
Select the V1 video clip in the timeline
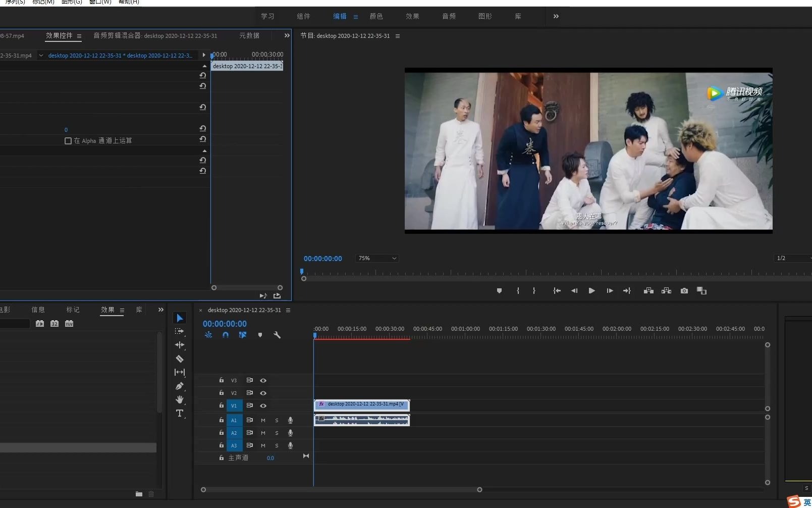click(362, 404)
